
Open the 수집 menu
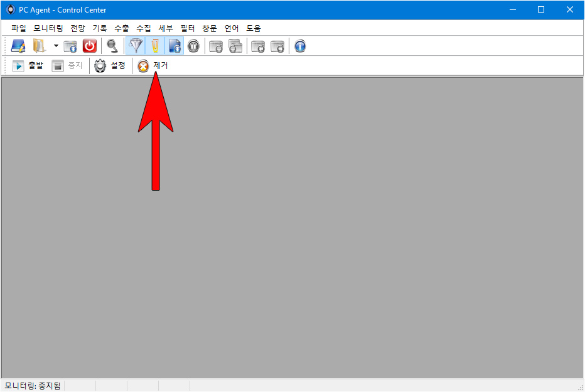tap(144, 28)
